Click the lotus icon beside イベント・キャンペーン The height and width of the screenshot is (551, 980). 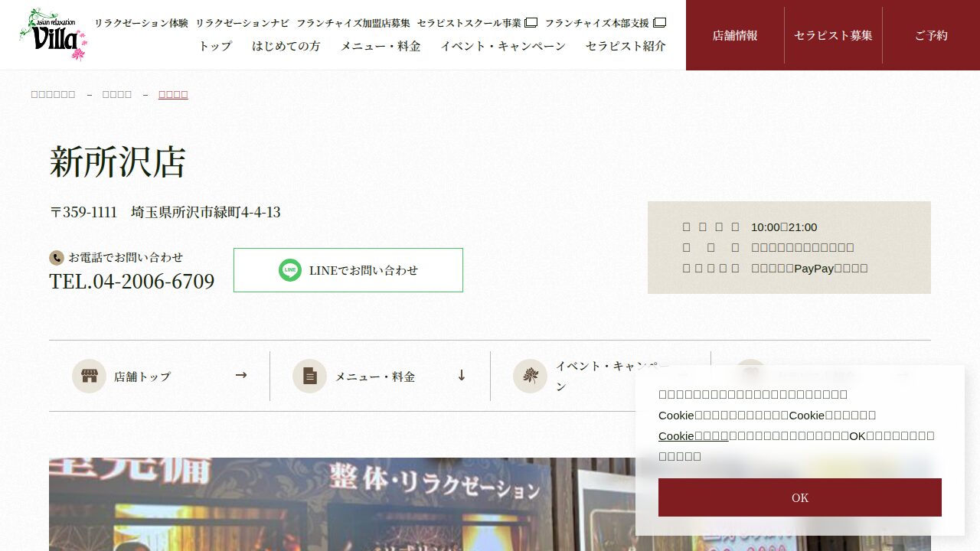pos(530,377)
